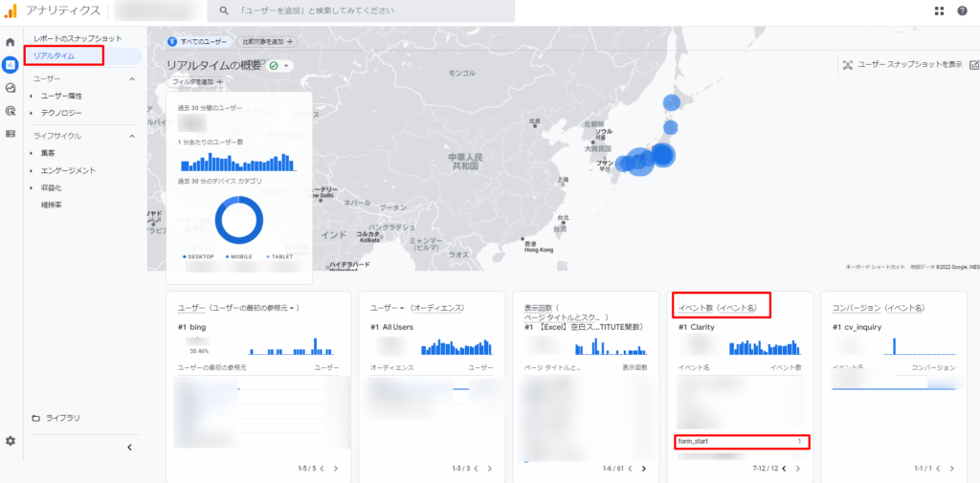The height and width of the screenshot is (483, 980).
Task: Click the イベント名 column header in Clarity card
Action: (694, 367)
